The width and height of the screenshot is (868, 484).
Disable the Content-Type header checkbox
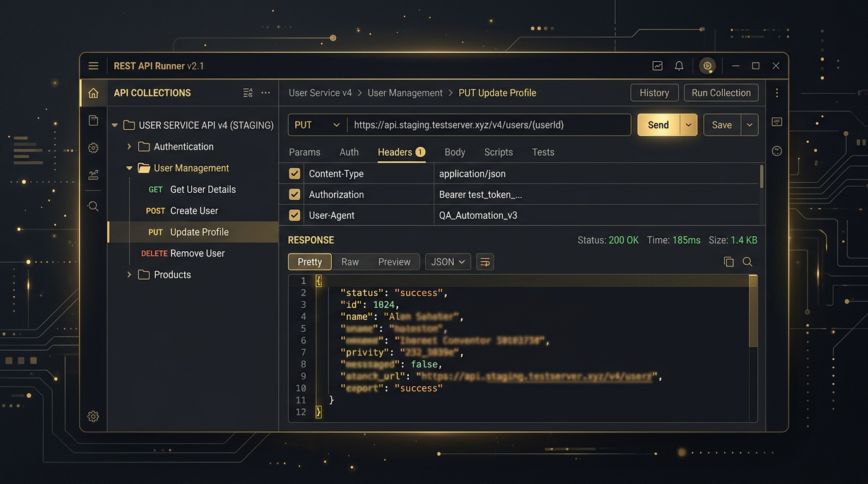coord(294,173)
